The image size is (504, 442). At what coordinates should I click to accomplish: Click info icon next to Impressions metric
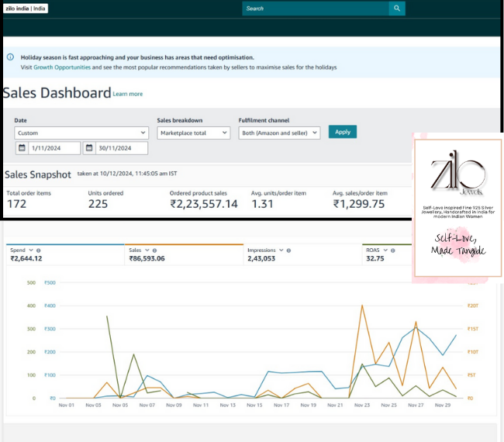[x=288, y=250]
